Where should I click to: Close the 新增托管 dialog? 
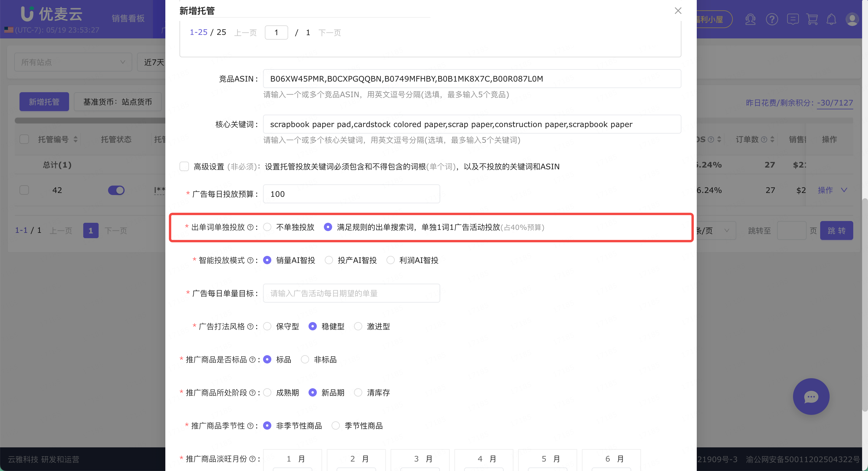[678, 11]
